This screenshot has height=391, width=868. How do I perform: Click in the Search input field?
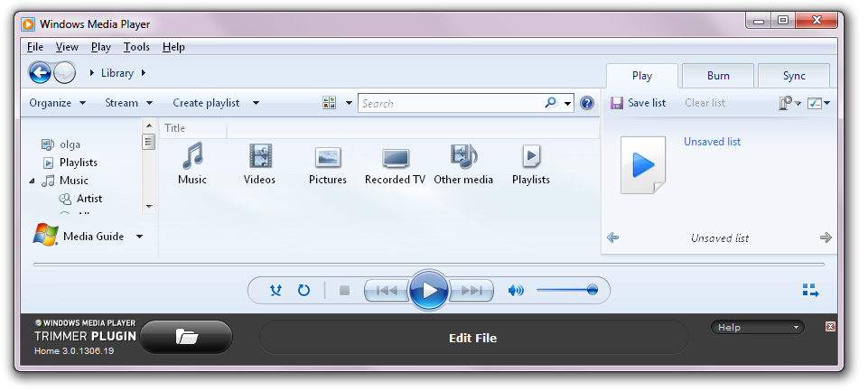pyautogui.click(x=451, y=103)
